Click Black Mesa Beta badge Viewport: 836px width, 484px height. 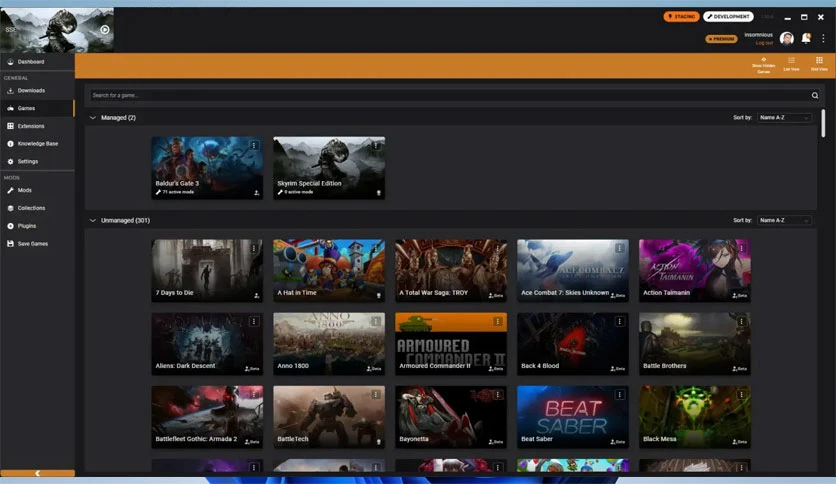tap(739, 442)
